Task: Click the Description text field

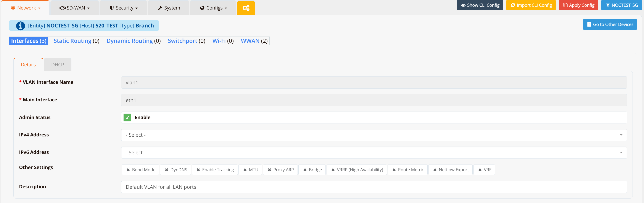Action: [374, 187]
